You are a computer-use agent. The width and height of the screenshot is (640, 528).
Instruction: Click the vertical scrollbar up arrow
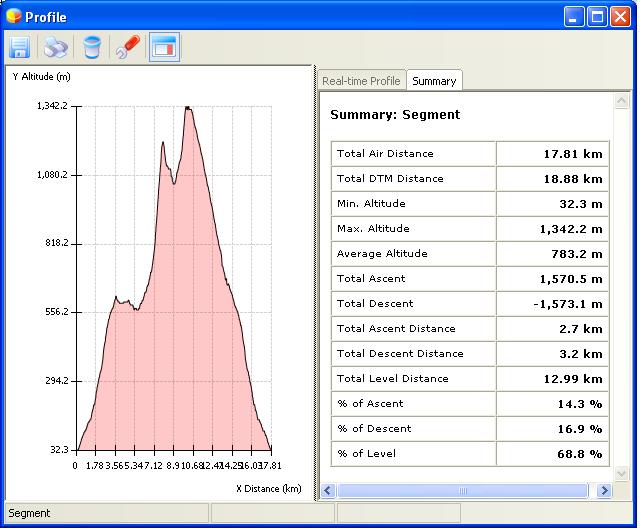[x=622, y=101]
